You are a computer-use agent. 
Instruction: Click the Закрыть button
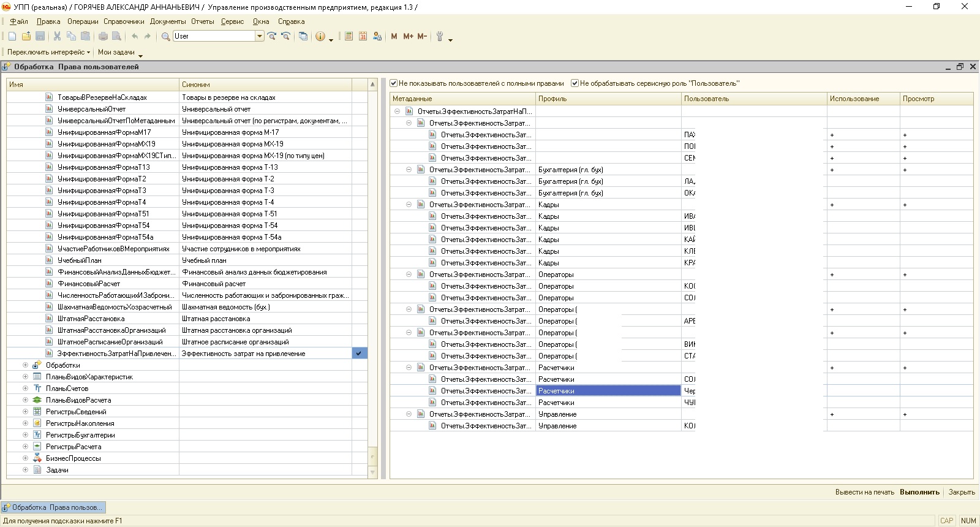(x=962, y=492)
